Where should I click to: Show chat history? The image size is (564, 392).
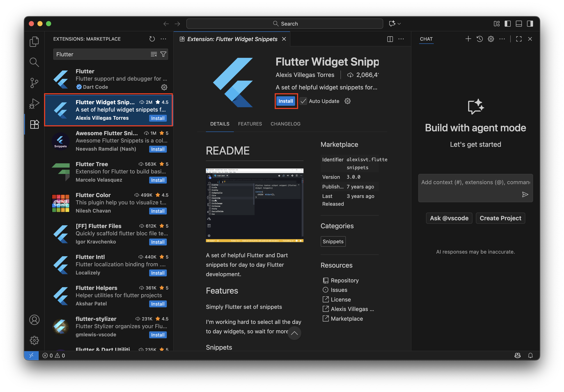pyautogui.click(x=480, y=39)
